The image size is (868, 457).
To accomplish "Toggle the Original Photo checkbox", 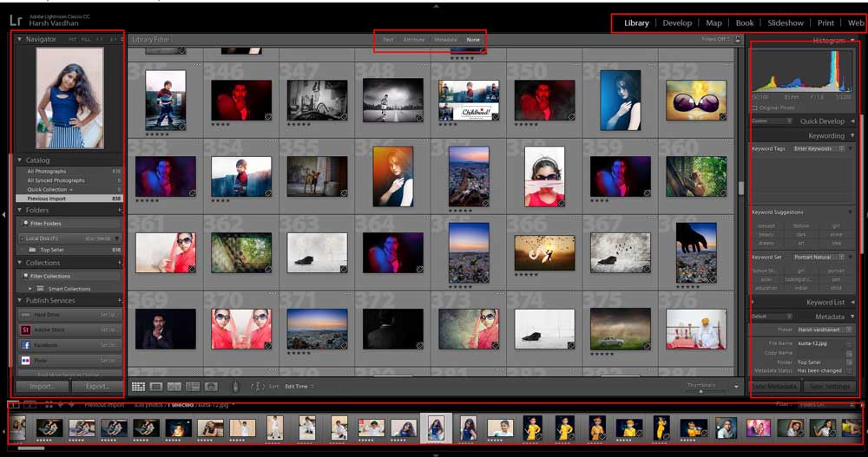I will [755, 108].
